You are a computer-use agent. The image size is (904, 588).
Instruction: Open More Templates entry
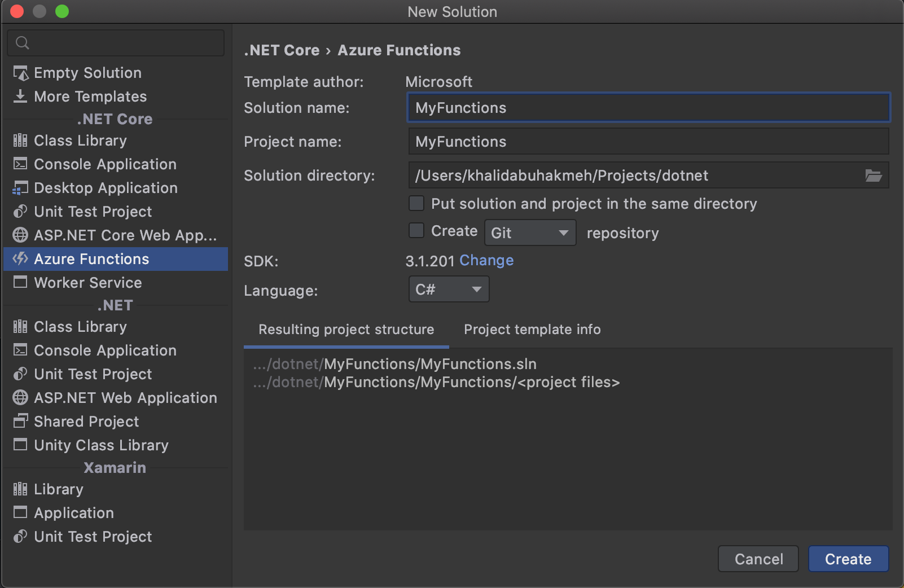tap(90, 96)
